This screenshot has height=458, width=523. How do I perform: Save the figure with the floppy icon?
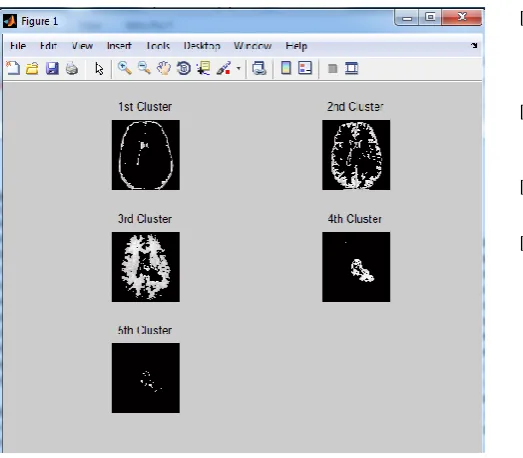(52, 68)
